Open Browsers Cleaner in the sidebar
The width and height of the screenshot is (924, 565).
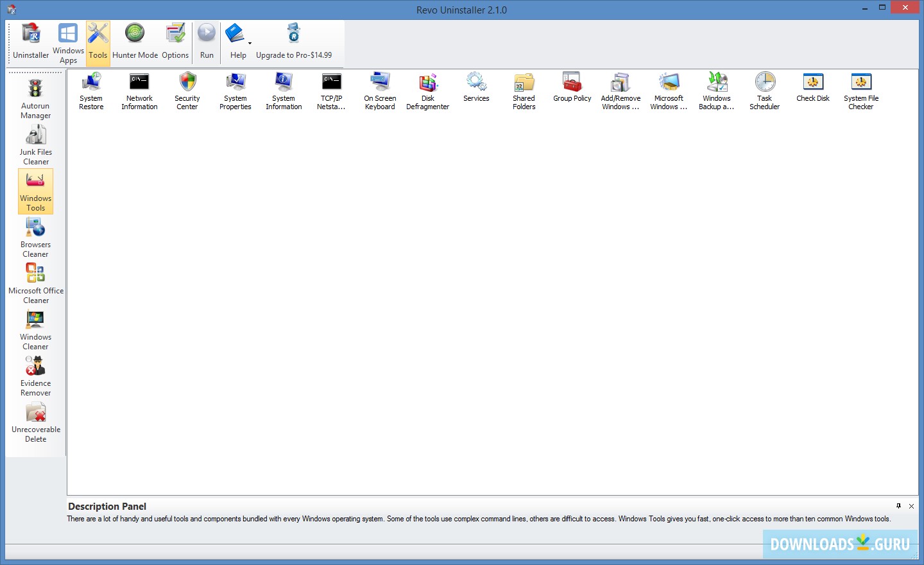[35, 238]
